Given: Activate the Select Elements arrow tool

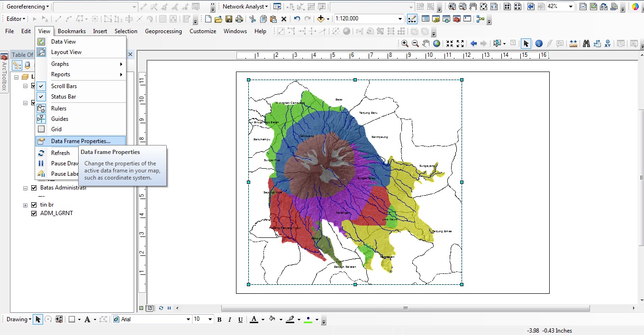Looking at the screenshot, I should [x=526, y=43].
